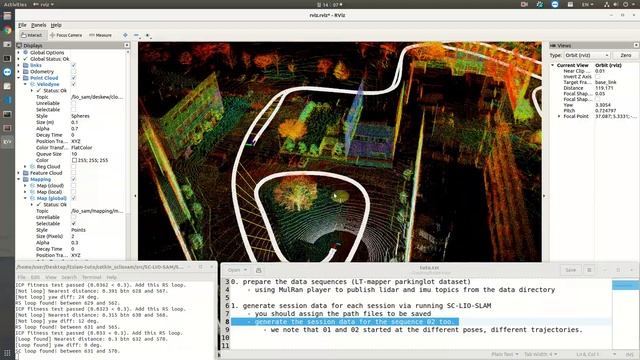Choose the Measure tool
This screenshot has width=640, height=360.
100,35
